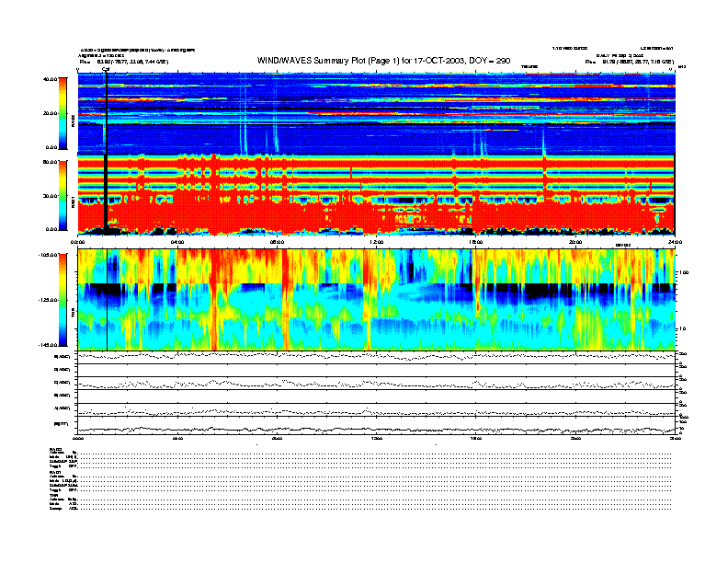The width and height of the screenshot is (728, 563).
Task: Click the 16:00 time label under RAD1
Action: [x=476, y=242]
